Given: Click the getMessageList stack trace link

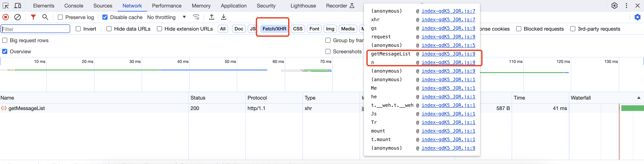Looking at the screenshot, I should [448, 54].
